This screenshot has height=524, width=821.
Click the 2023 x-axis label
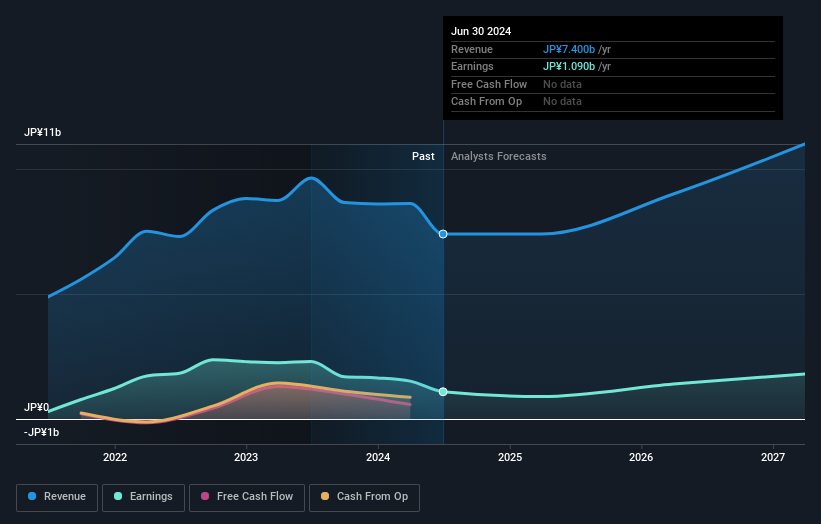click(x=246, y=457)
